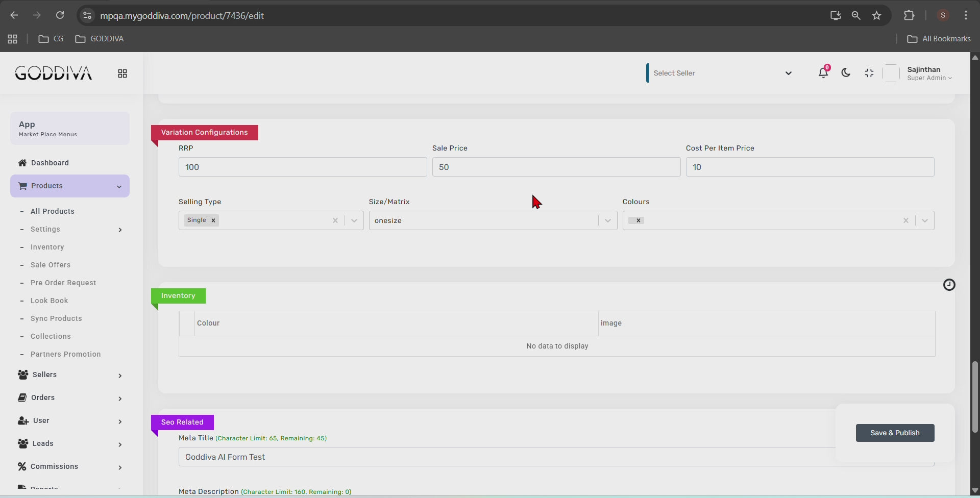Viewport: 980px width, 498px height.
Task: Click the Save & Publish button
Action: (895, 433)
